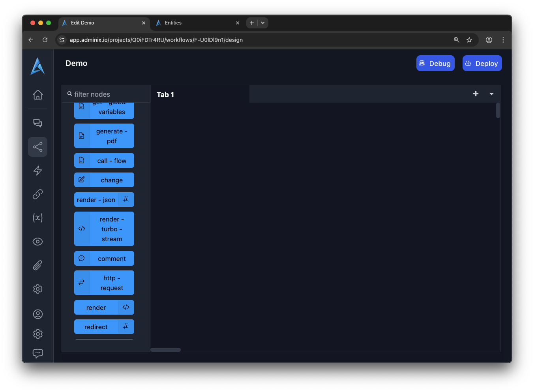Viewport: 534px width, 392px height.
Task: Open the Home icon in sidebar
Action: pos(37,95)
